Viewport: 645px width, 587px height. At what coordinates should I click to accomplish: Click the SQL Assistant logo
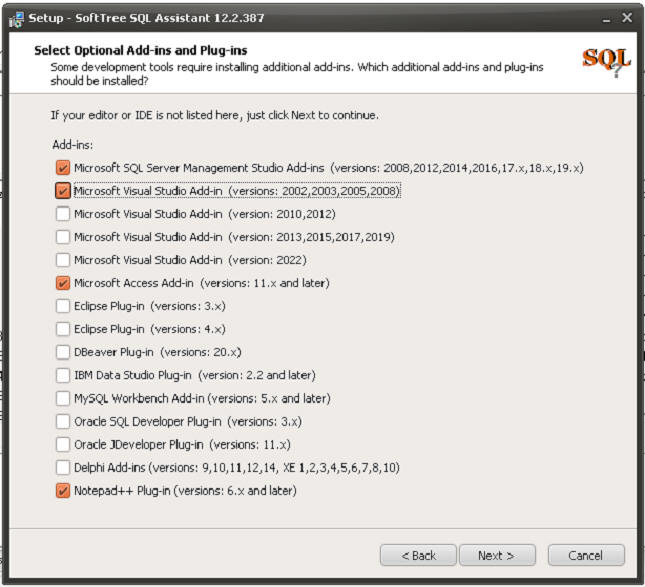(606, 62)
